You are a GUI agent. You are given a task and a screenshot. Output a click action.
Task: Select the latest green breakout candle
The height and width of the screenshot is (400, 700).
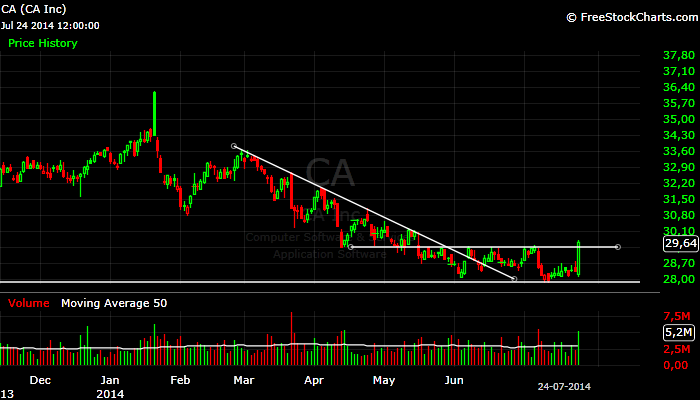(579, 258)
